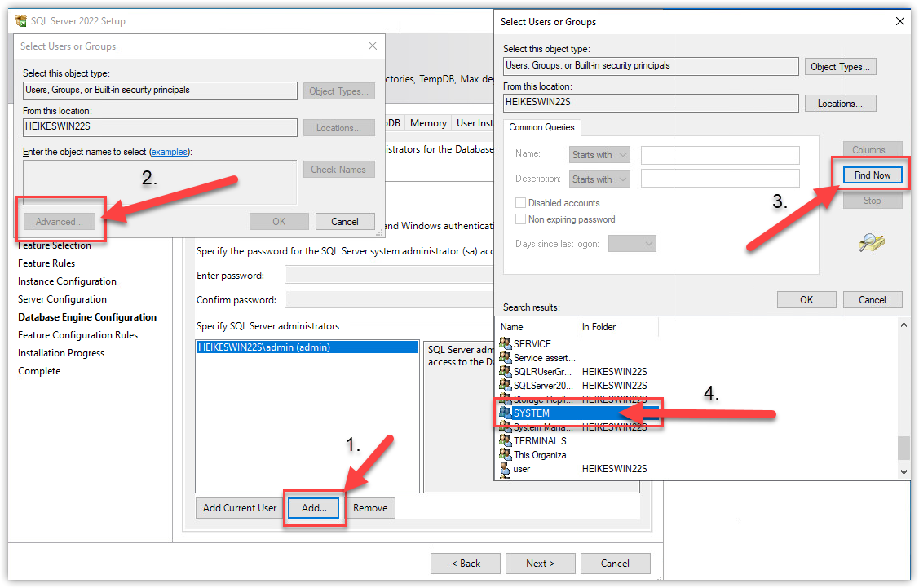Click Locations... in right dialog
This screenshot has width=919, height=588.
pyautogui.click(x=840, y=104)
